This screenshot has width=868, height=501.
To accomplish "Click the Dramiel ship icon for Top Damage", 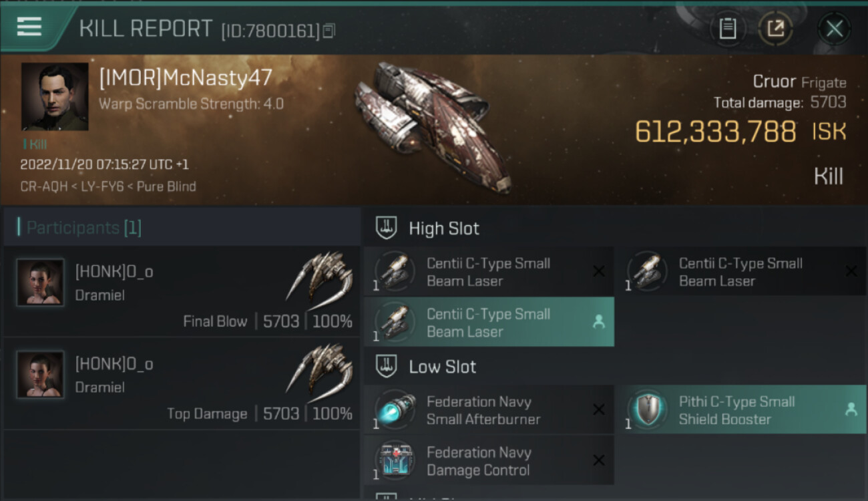I will coord(320,371).
